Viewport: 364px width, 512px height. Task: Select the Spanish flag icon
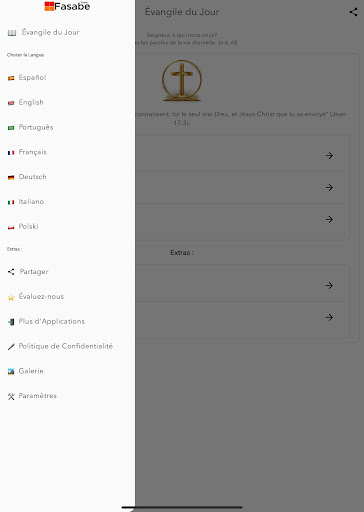[11, 78]
